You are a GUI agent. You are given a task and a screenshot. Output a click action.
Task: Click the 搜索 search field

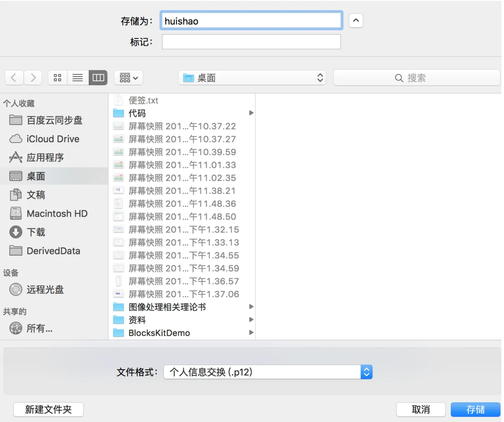click(x=417, y=78)
